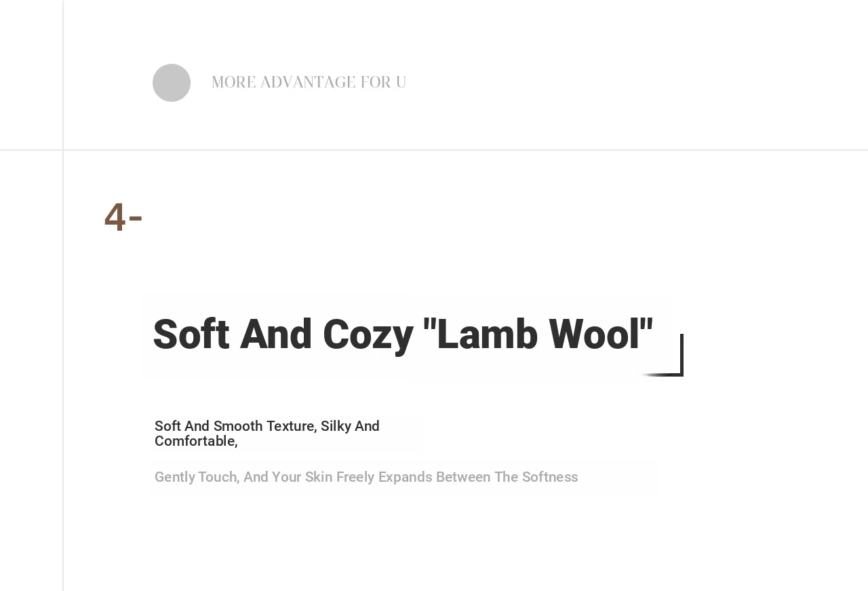This screenshot has height=591, width=868.
Task: Click the word "Wool" in the title
Action: coord(601,335)
